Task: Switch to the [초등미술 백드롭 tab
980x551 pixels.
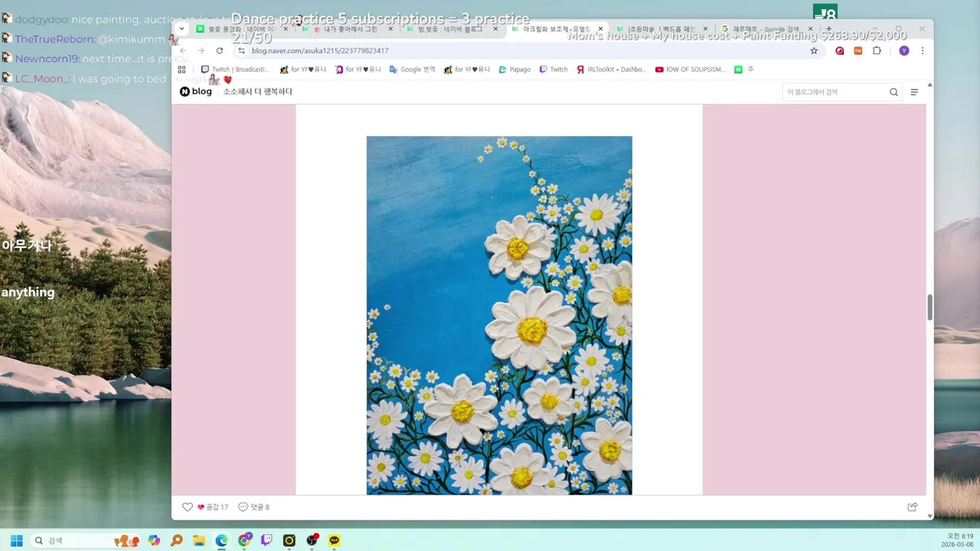Action: pyautogui.click(x=661, y=29)
